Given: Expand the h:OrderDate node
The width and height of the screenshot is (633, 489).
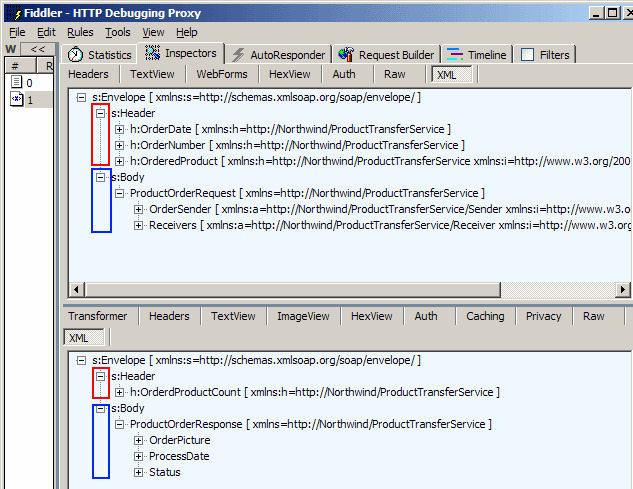Looking at the screenshot, I should pyautogui.click(x=120, y=129).
